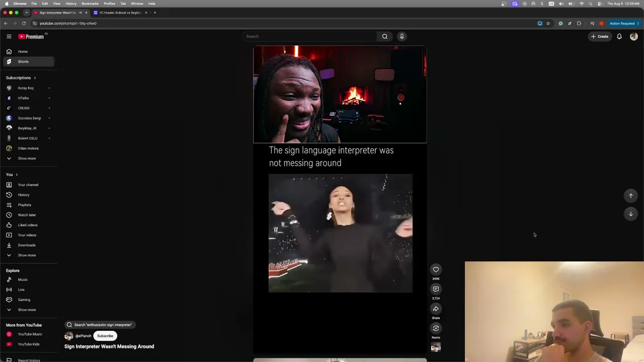Open the Koray Koç subscription
Screen dimensions: 644x362
28,88
